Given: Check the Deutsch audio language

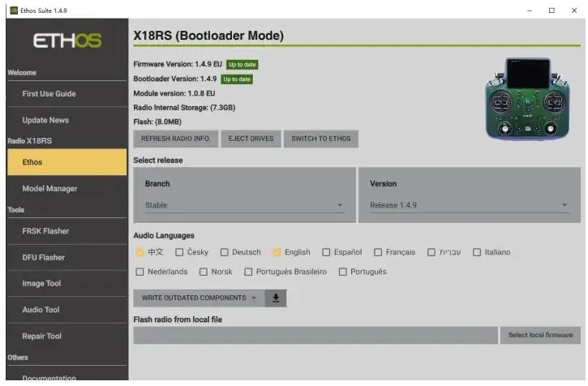Looking at the screenshot, I should pos(224,252).
